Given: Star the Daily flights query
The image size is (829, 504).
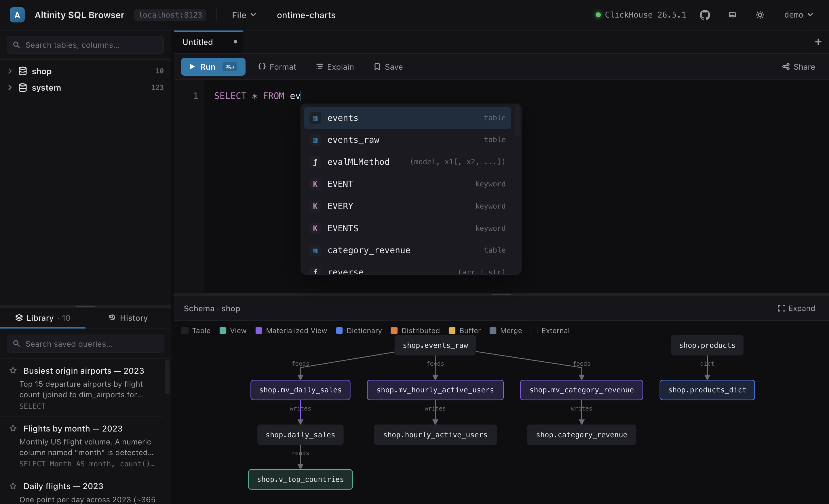Looking at the screenshot, I should tap(13, 486).
